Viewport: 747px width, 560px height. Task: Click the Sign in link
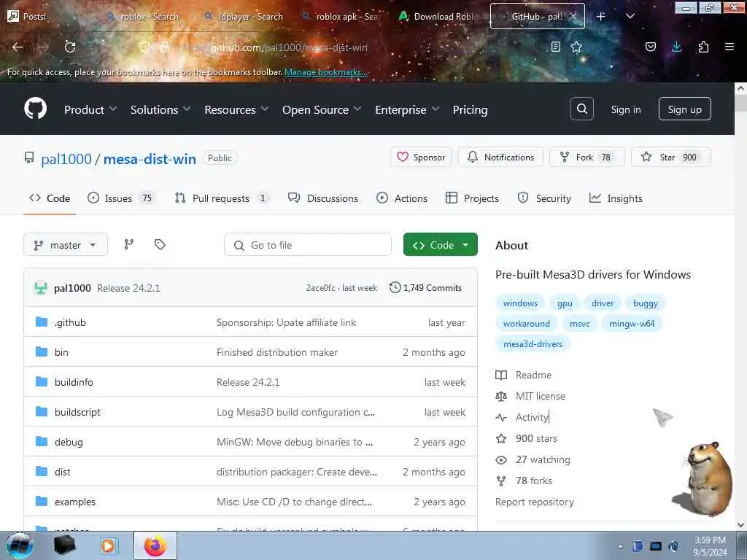pyautogui.click(x=625, y=109)
